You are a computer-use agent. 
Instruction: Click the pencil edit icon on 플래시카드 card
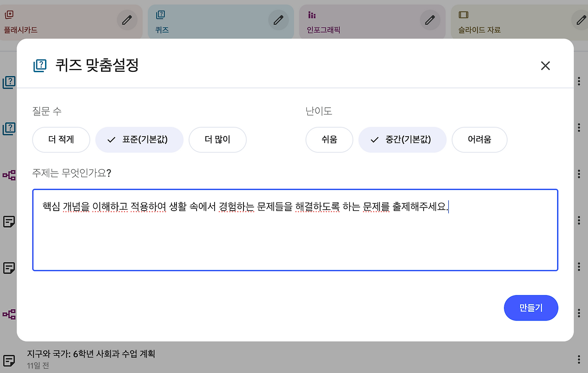click(127, 20)
